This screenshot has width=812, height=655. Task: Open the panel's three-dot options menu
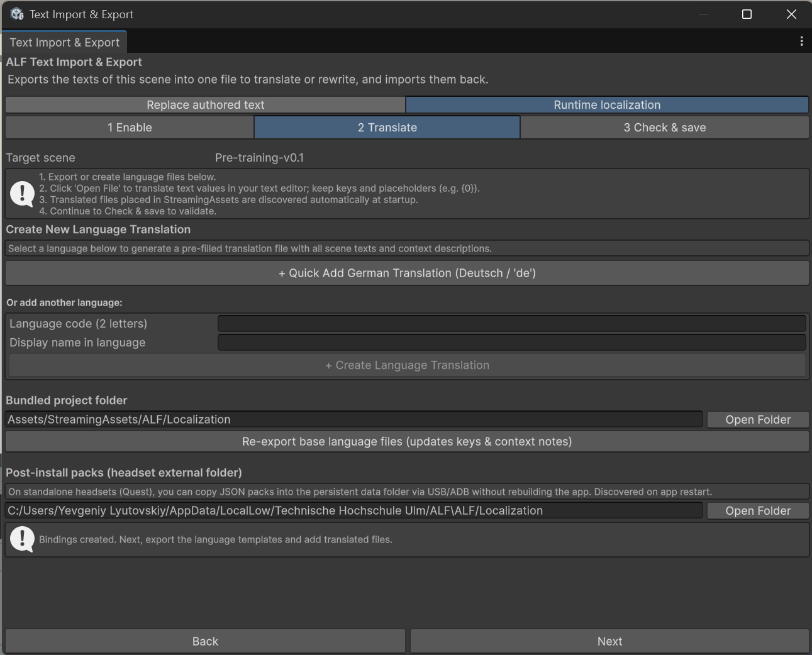coord(801,41)
